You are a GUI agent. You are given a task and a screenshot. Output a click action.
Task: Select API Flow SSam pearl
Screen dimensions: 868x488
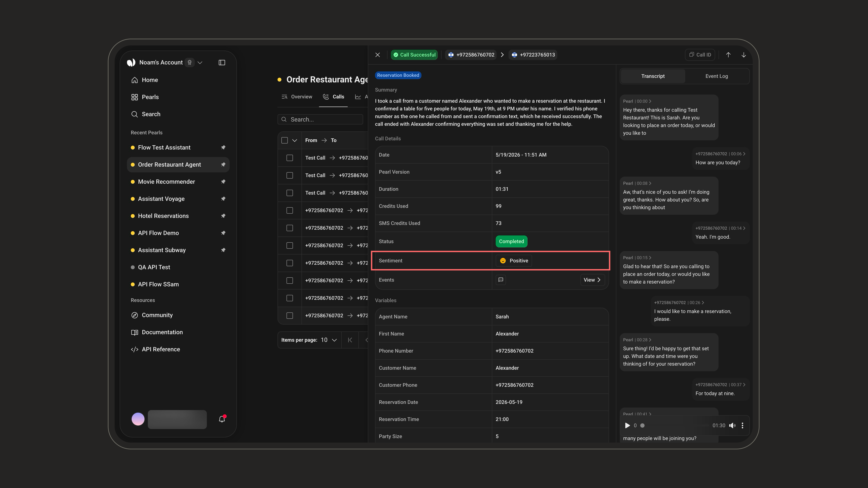click(x=178, y=285)
